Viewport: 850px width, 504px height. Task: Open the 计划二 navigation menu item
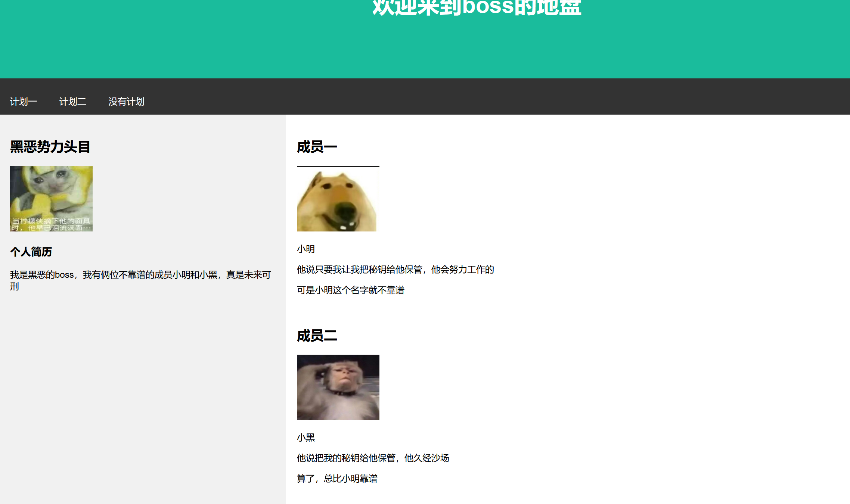(x=73, y=102)
